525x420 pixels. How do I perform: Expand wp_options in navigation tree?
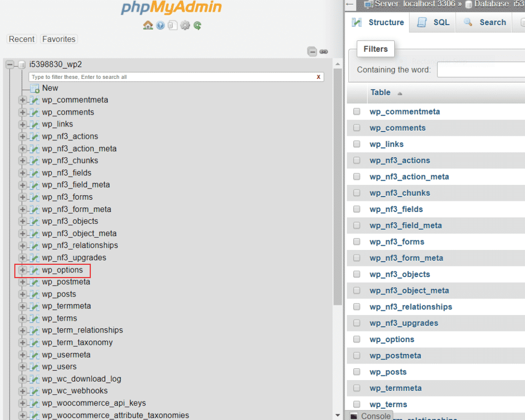coord(23,270)
